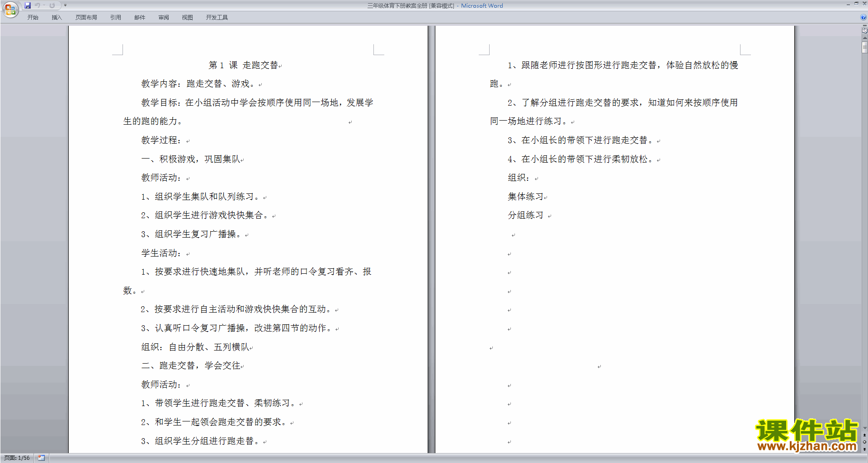Open the 审阅 ribbon tab

163,17
